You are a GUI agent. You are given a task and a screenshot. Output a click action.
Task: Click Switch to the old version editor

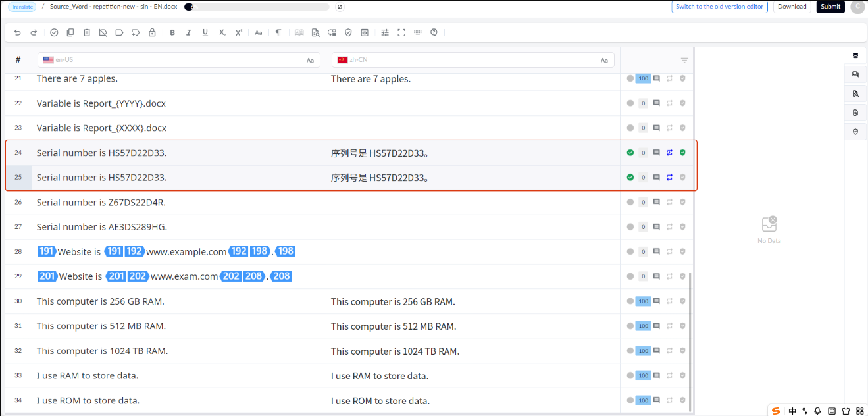pos(720,7)
